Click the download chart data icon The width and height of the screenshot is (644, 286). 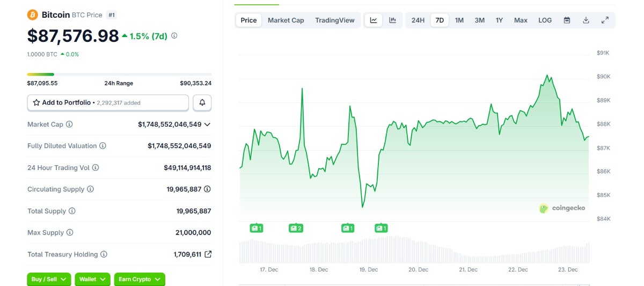point(586,20)
